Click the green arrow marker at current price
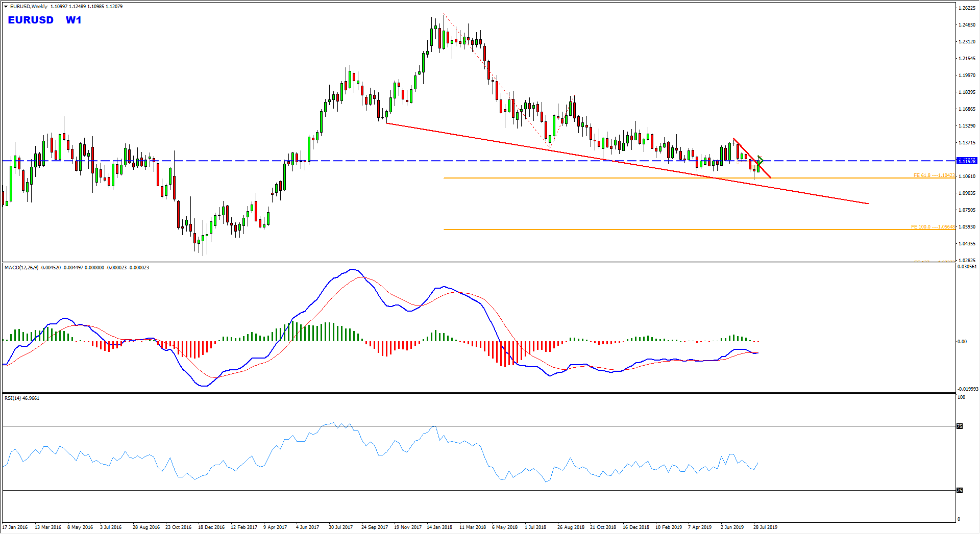Viewport: 980px width, 534px height. [x=760, y=160]
